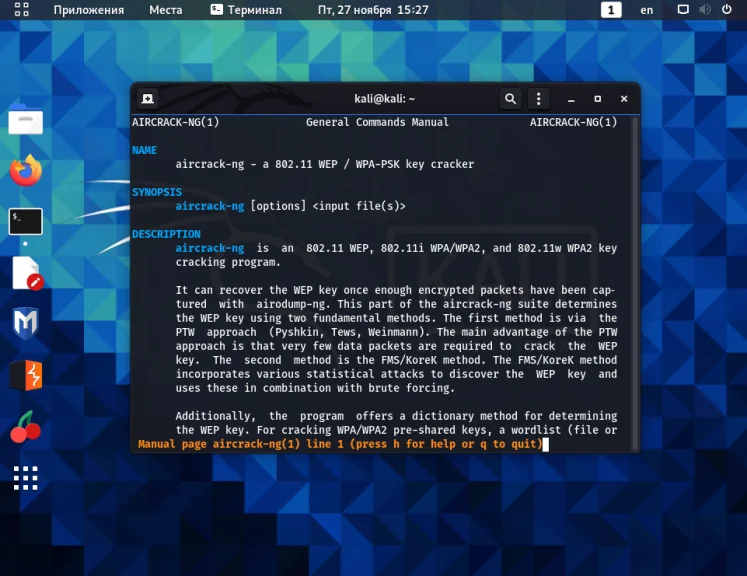
Task: Click the workspace indicator 1
Action: [x=611, y=10]
